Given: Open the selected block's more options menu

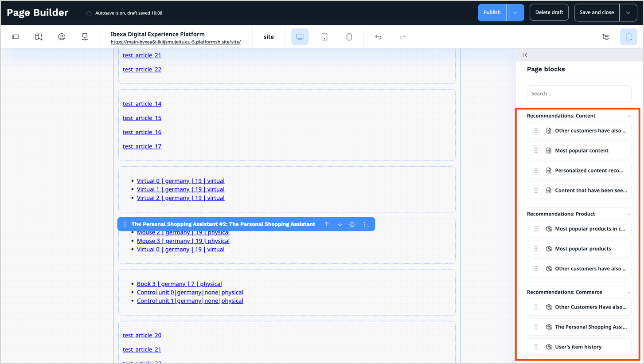Looking at the screenshot, I should [x=365, y=224].
